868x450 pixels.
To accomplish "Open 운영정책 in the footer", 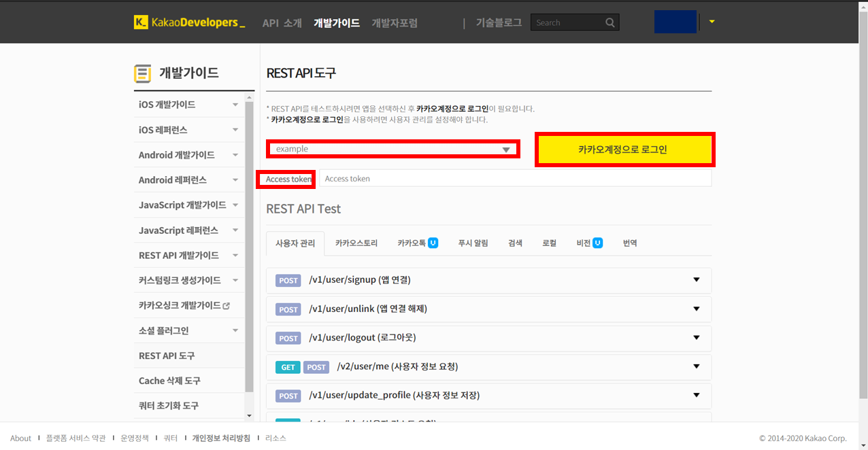I will point(135,438).
